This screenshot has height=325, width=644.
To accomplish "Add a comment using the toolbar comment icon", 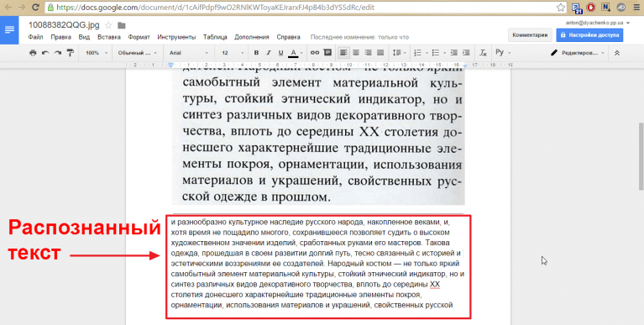I will coord(327,53).
